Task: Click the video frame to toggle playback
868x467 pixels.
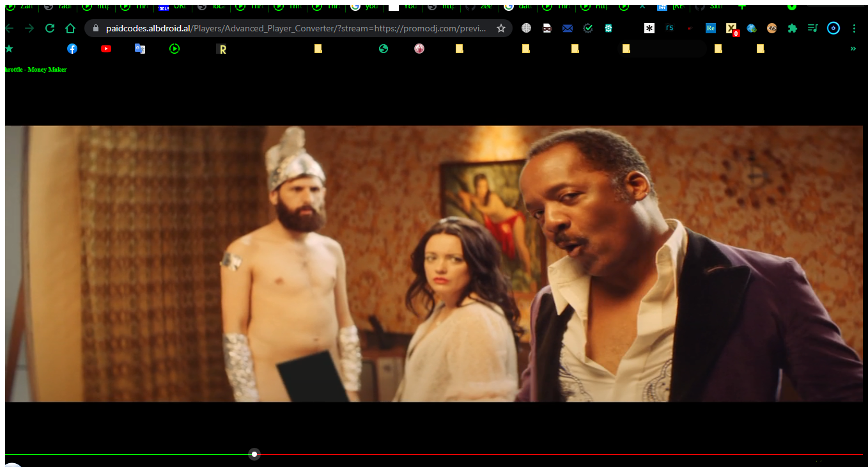Action: click(x=434, y=264)
